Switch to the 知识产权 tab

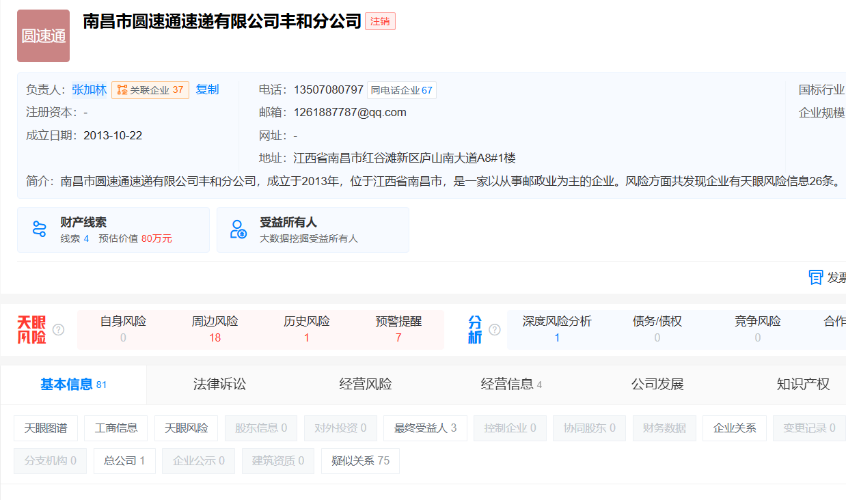tap(803, 385)
